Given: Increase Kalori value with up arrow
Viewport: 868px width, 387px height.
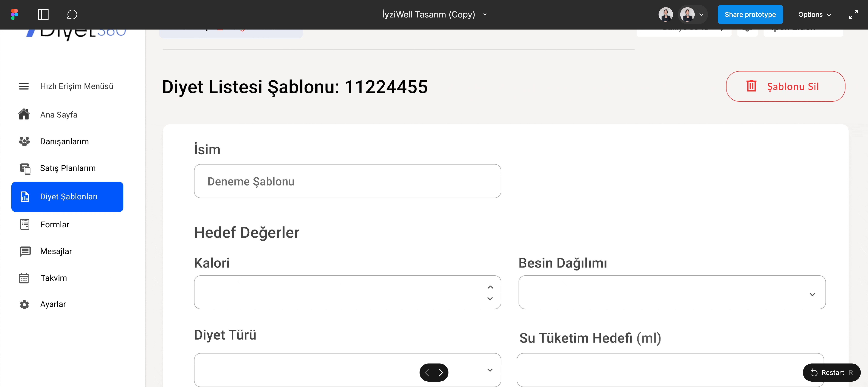Looking at the screenshot, I should click(x=490, y=287).
